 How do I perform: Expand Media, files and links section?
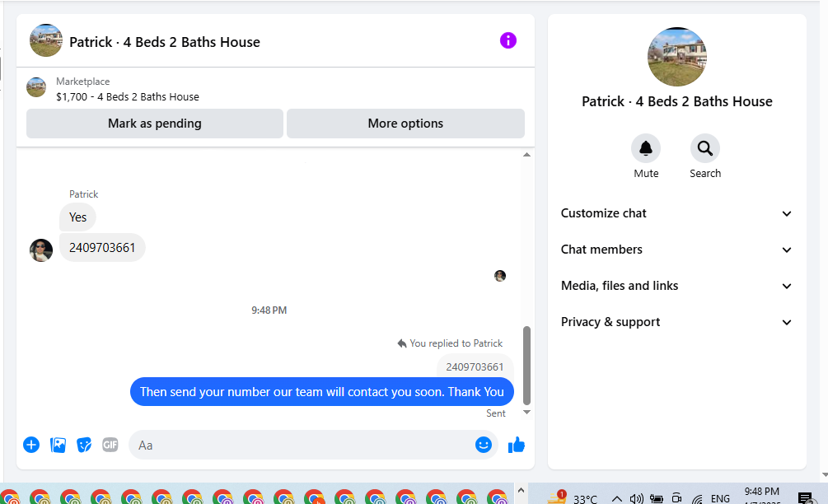click(x=676, y=286)
